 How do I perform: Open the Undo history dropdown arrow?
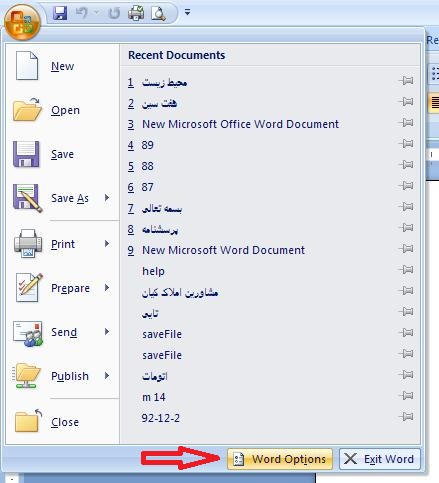pyautogui.click(x=97, y=13)
